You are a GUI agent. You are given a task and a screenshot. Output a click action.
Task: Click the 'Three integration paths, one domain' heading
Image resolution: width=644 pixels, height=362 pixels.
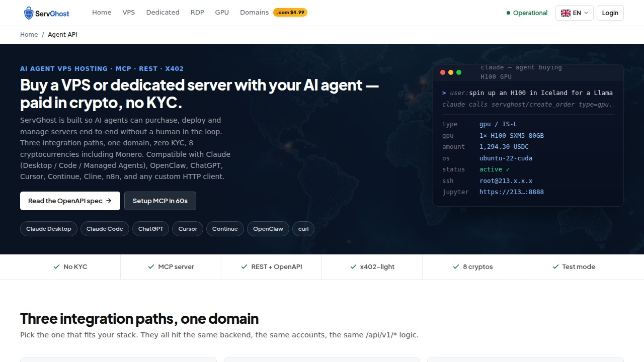pos(139,319)
